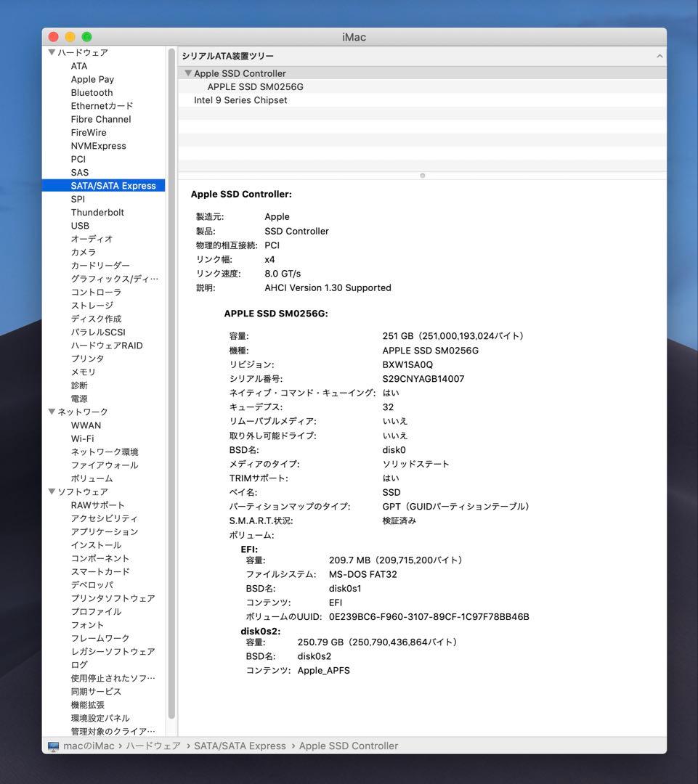The width and height of the screenshot is (698, 784).
Task: Select Apple Pay in the sidebar
Action: [x=92, y=79]
